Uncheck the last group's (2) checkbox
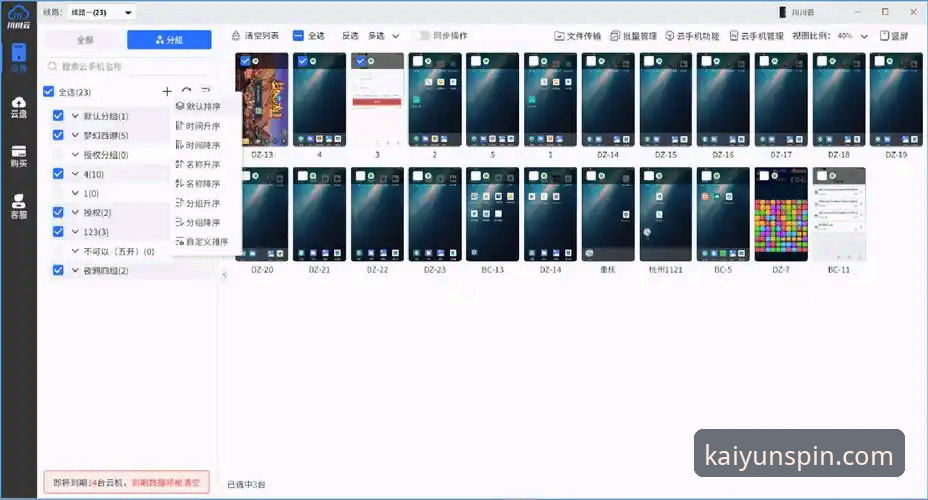Screen dimensions: 928x500 (58, 270)
